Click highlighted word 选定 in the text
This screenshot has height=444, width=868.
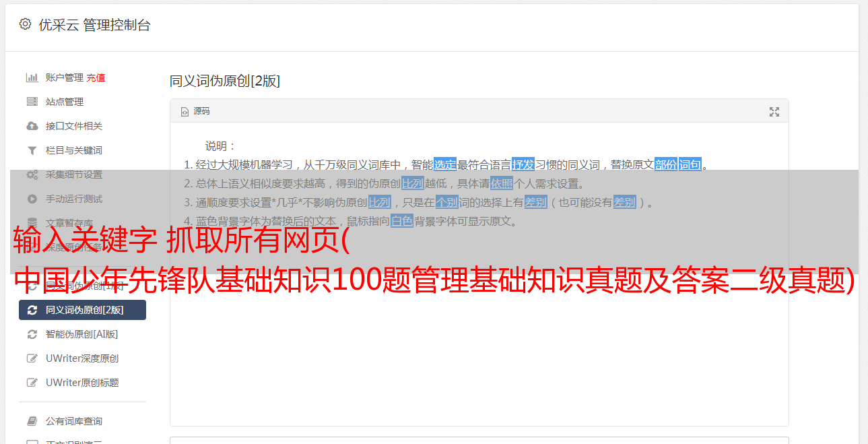pyautogui.click(x=445, y=164)
